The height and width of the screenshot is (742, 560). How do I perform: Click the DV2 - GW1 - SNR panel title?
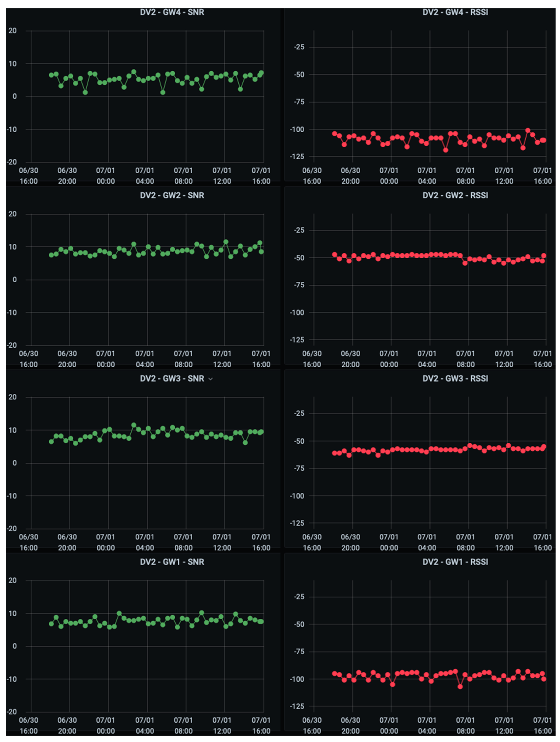172,562
